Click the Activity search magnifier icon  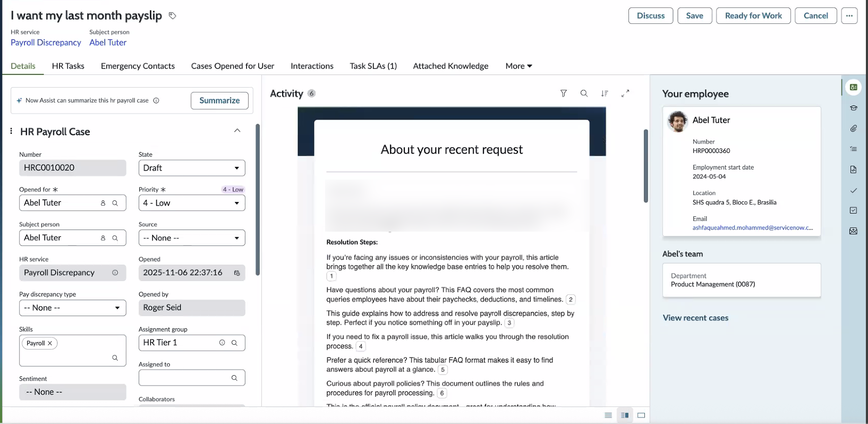[584, 94]
